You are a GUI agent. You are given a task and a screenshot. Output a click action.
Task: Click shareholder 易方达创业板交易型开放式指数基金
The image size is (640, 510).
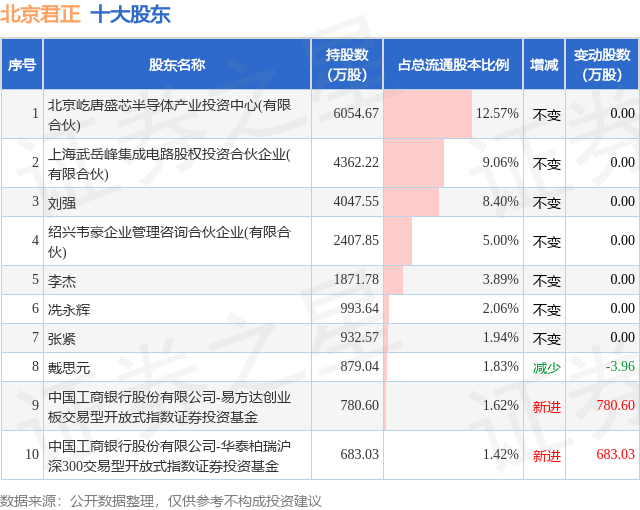[169, 407]
